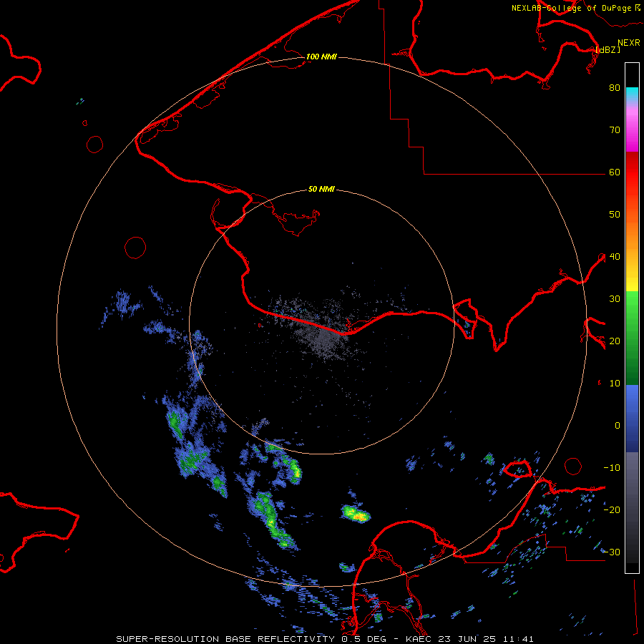Click the 40 value on the dBZ scale

click(x=615, y=257)
